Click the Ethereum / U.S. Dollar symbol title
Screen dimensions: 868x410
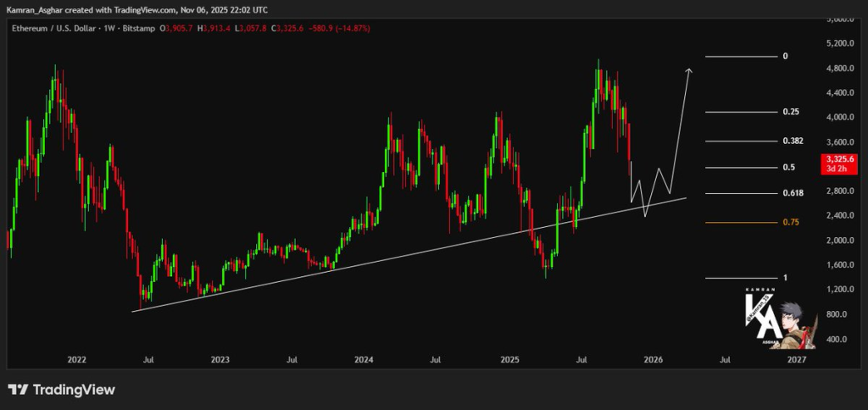point(51,28)
